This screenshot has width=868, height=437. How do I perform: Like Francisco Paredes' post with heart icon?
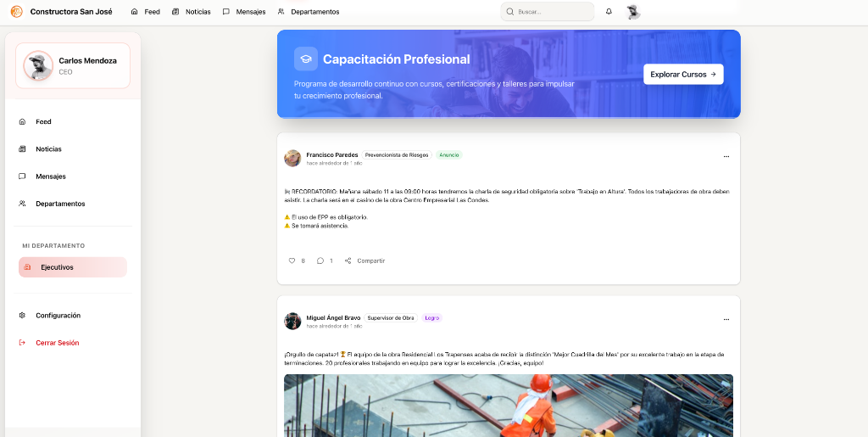292,261
